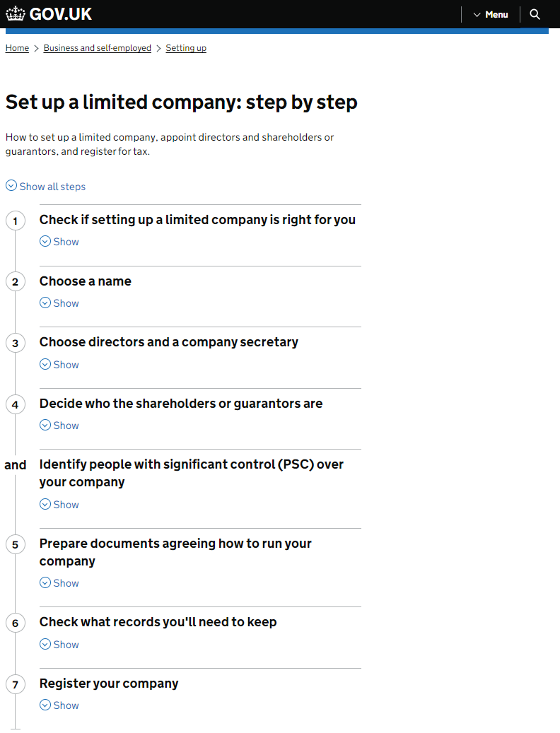Click the Home breadcrumb link
Viewport: 560px width, 733px height.
(17, 47)
